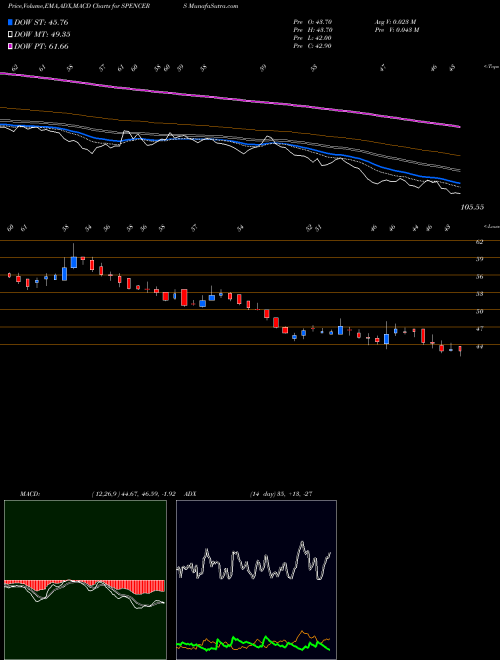Click the 53 price axis label

[479, 294]
